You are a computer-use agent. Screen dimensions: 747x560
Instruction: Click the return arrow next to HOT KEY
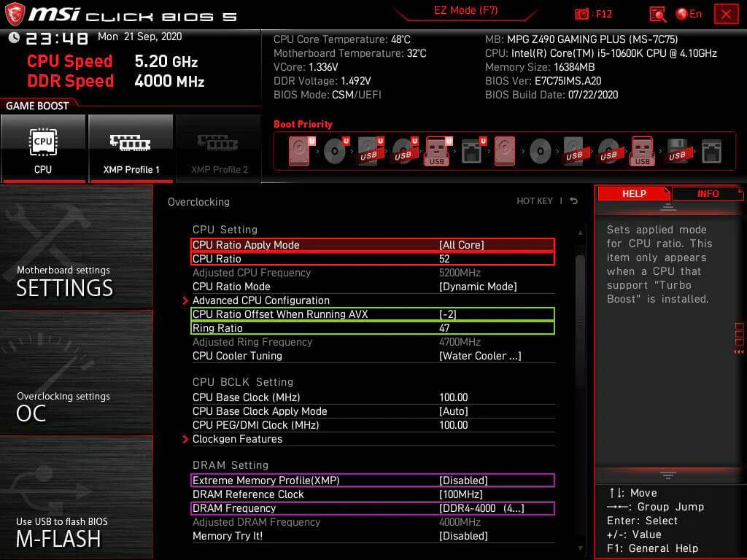tap(573, 201)
